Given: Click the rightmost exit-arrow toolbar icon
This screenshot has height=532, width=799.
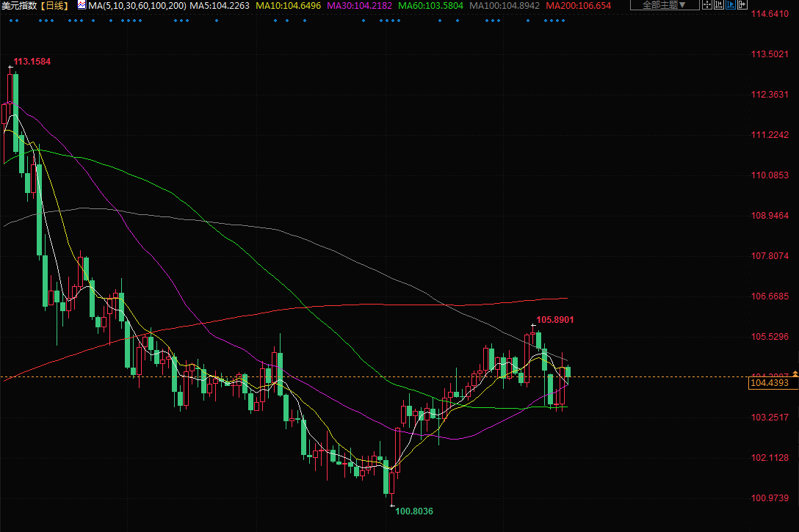Looking at the screenshot, I should [742, 5].
